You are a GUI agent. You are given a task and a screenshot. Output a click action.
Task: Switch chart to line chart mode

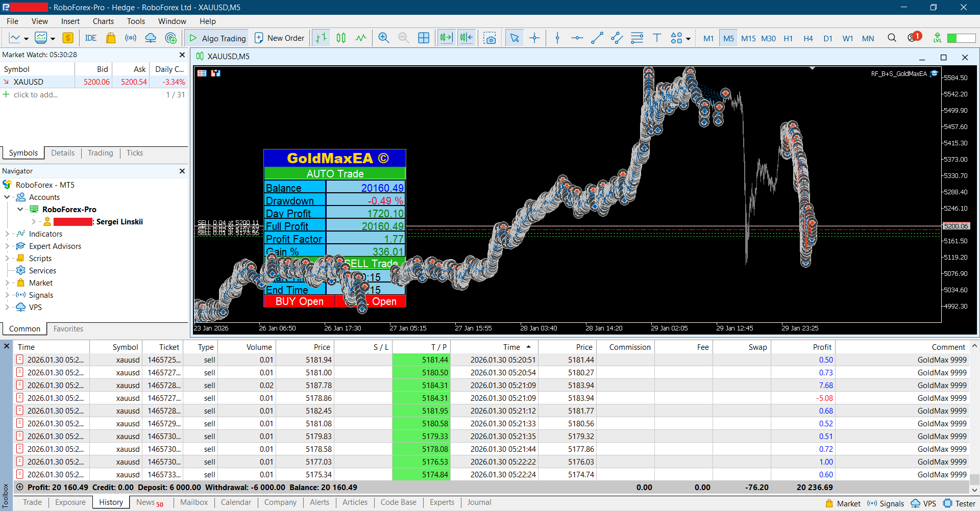pos(361,38)
